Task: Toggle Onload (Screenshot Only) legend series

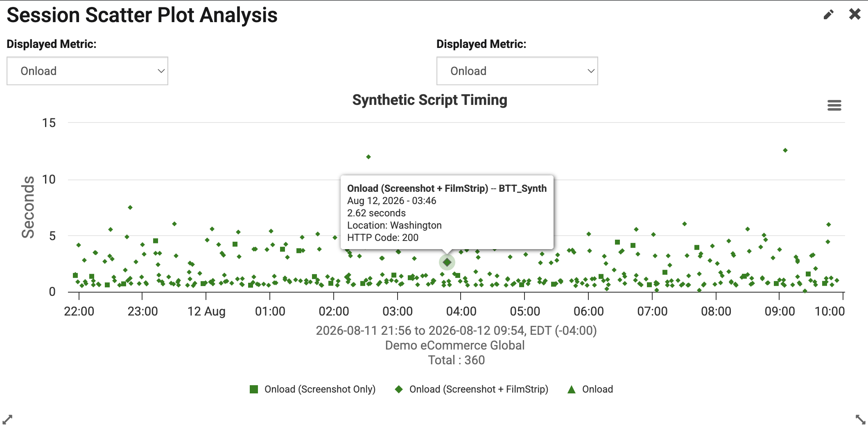Action: point(312,389)
